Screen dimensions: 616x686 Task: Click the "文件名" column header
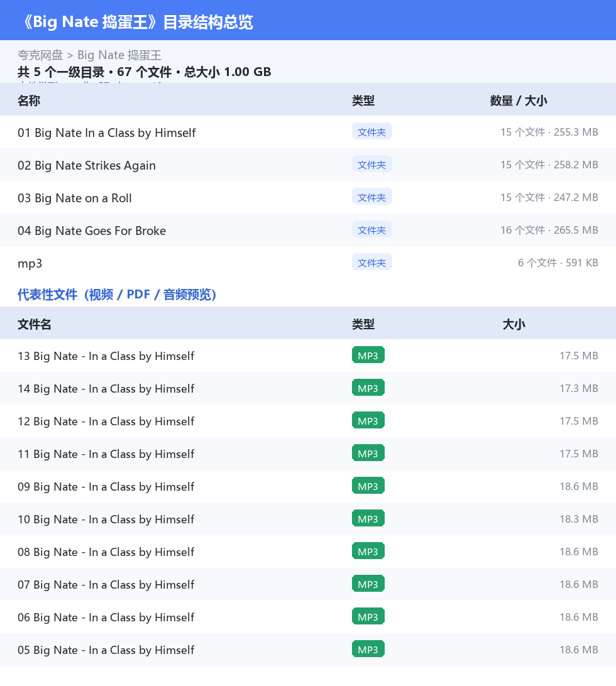click(35, 324)
